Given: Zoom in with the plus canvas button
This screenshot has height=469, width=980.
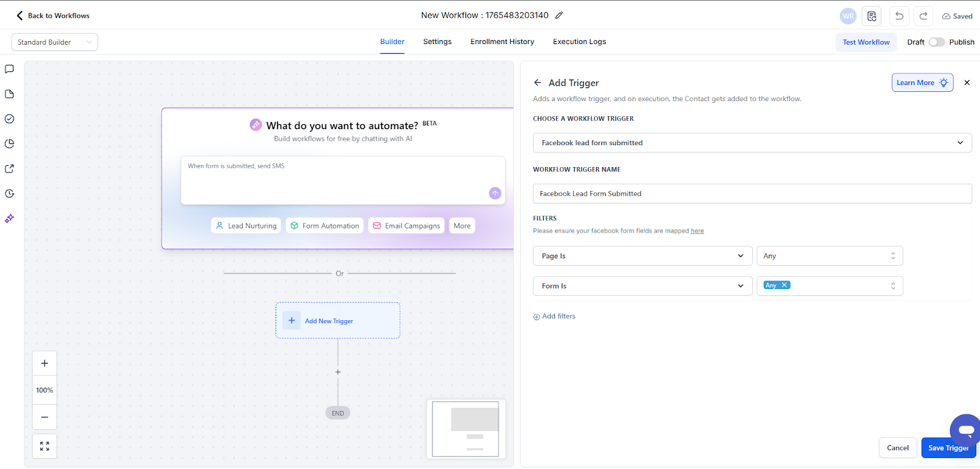Looking at the screenshot, I should (45, 363).
